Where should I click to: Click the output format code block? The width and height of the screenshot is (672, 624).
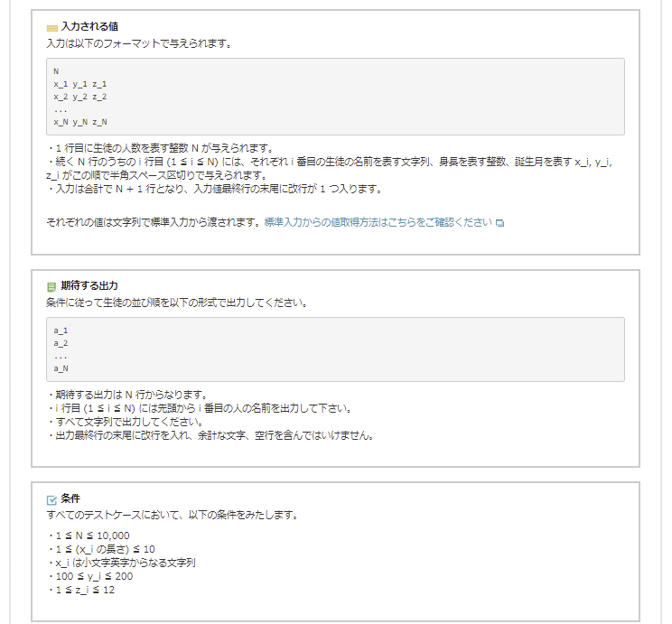pos(335,349)
